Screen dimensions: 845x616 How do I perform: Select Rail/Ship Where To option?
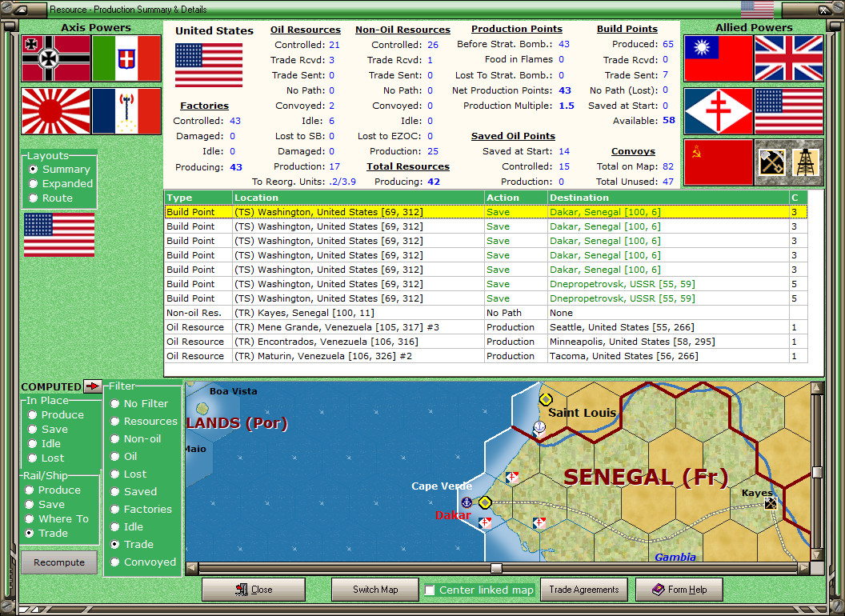[57, 518]
